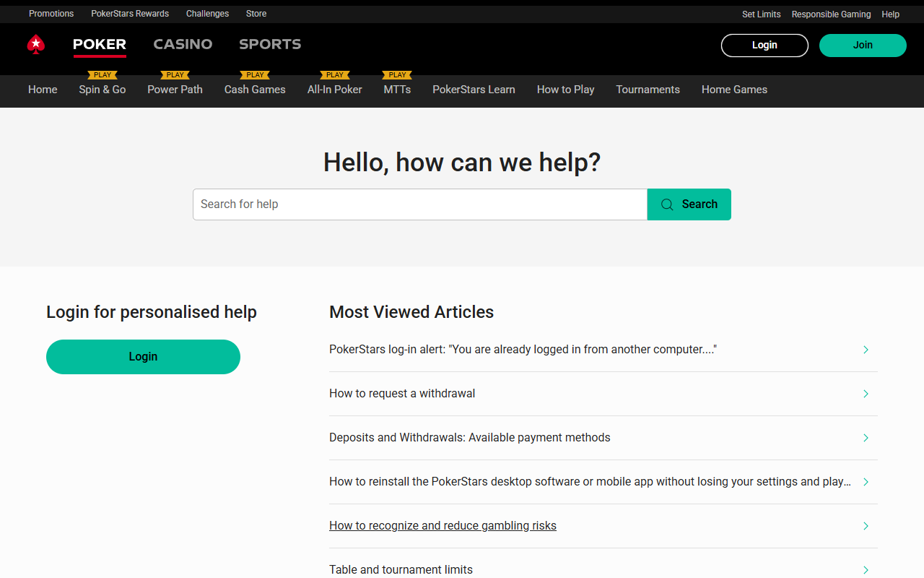
Task: Switch to the CASINO tab
Action: [x=183, y=45]
